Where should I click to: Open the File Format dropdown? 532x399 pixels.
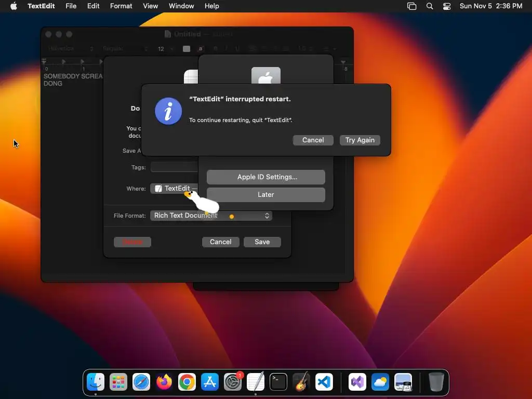(x=211, y=216)
